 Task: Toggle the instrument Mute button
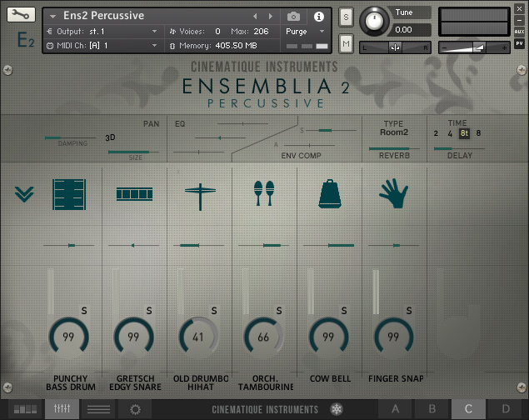coord(346,43)
